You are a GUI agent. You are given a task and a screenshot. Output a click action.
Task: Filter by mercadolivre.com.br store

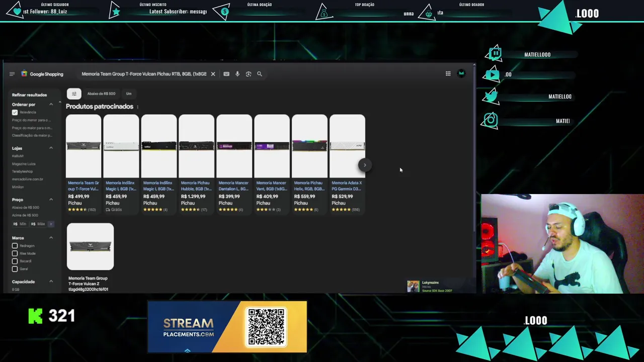pos(28,179)
